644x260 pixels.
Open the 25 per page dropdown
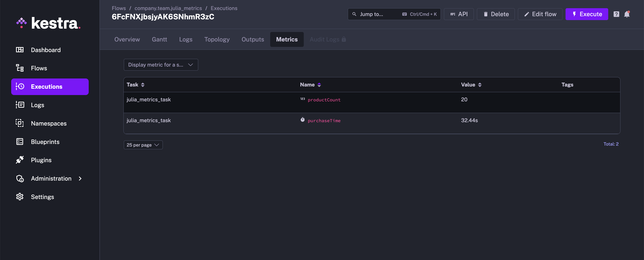tap(143, 145)
